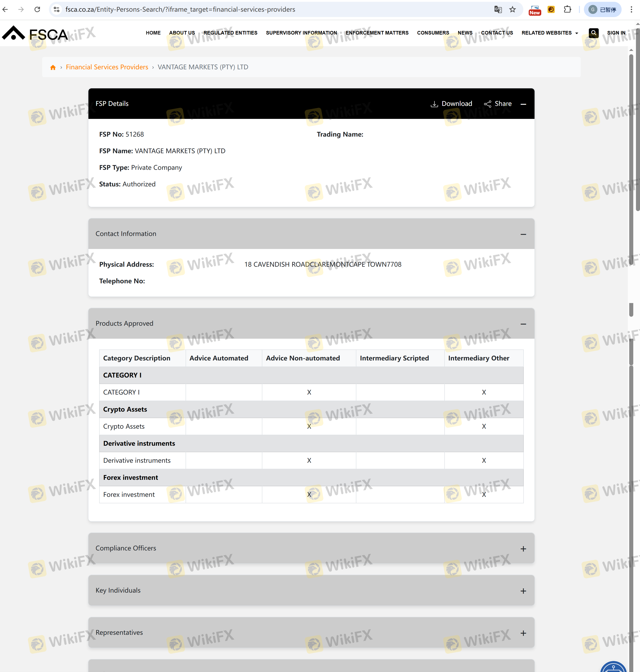Viewport: 640px width, 672px height.
Task: Click the Share icon in FSP Details
Action: click(x=487, y=104)
